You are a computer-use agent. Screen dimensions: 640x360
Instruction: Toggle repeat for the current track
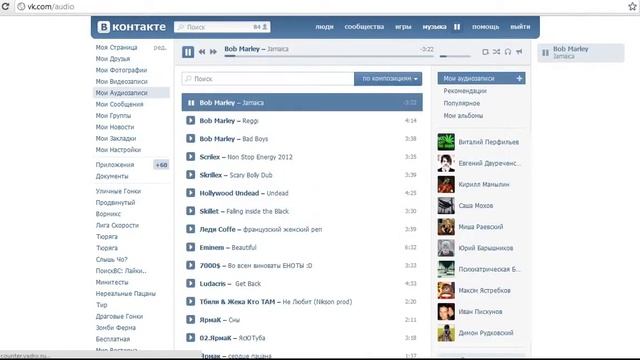pos(485,52)
